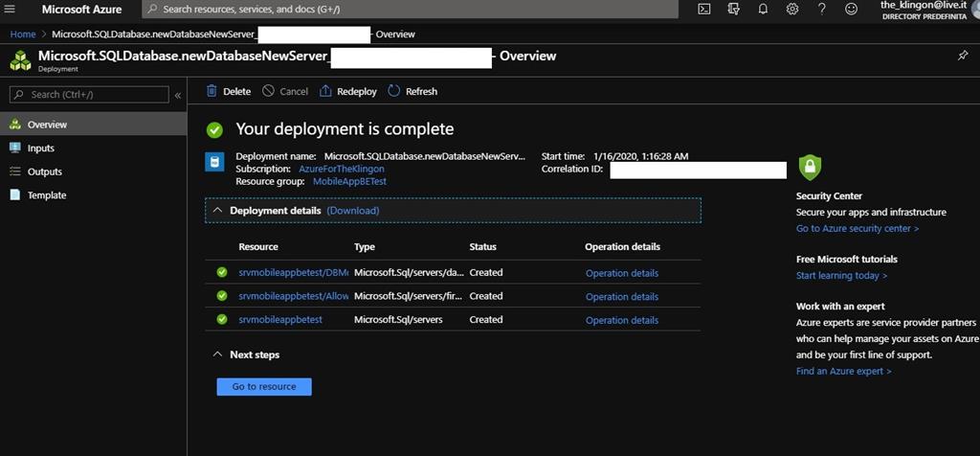Screen dimensions: 980x456
Task: Click the Microsoft.Sql/servers/da... type cell
Action: point(410,273)
